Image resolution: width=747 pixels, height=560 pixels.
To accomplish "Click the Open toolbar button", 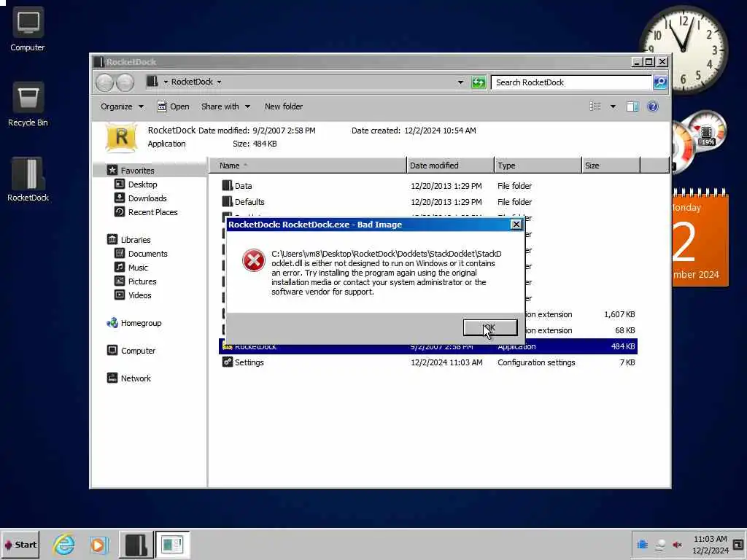I will click(173, 106).
